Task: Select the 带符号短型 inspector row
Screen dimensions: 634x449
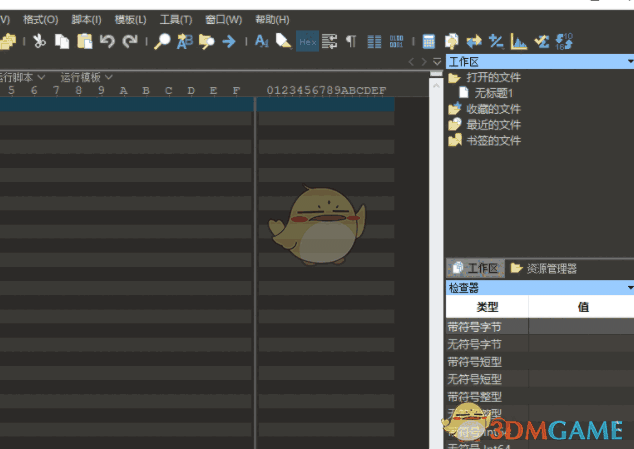Action: pyautogui.click(x=540, y=362)
